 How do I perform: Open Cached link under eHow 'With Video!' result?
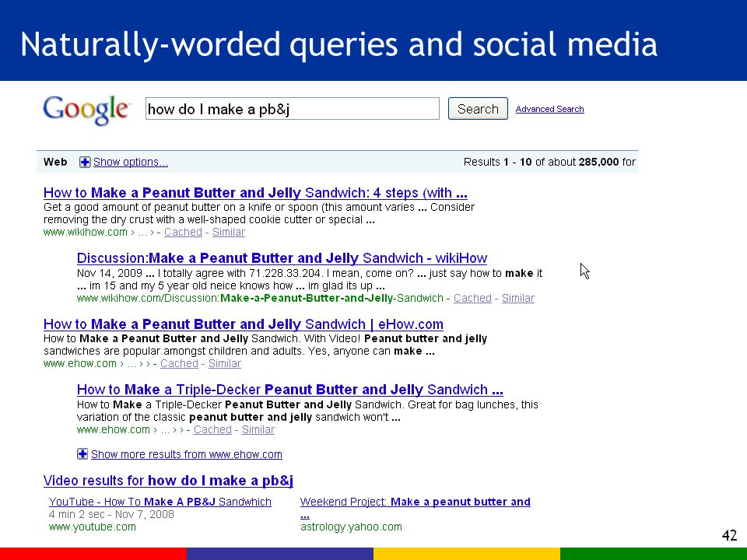point(179,363)
